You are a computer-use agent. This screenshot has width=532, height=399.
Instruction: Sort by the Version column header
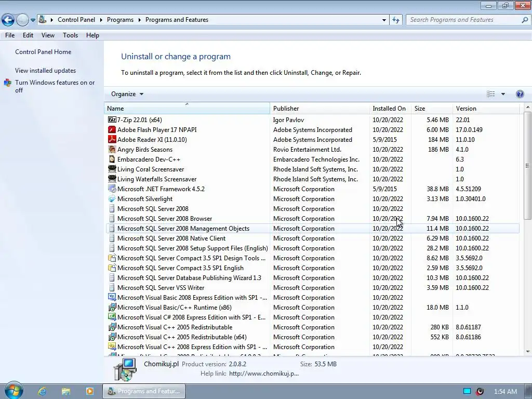486,108
